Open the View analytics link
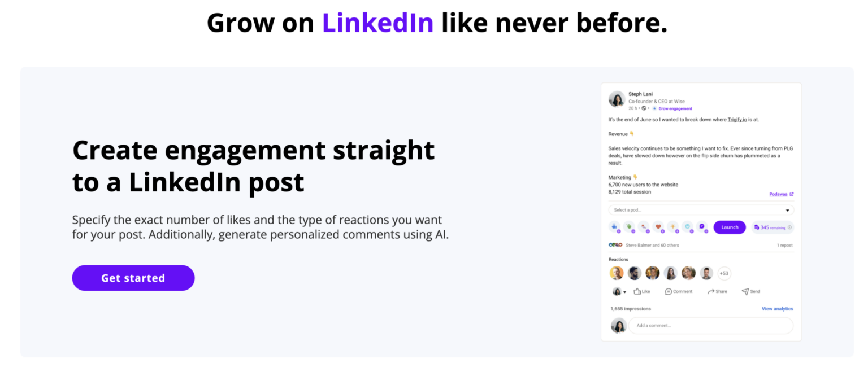Screen dimensions: 868x372 pos(777,308)
